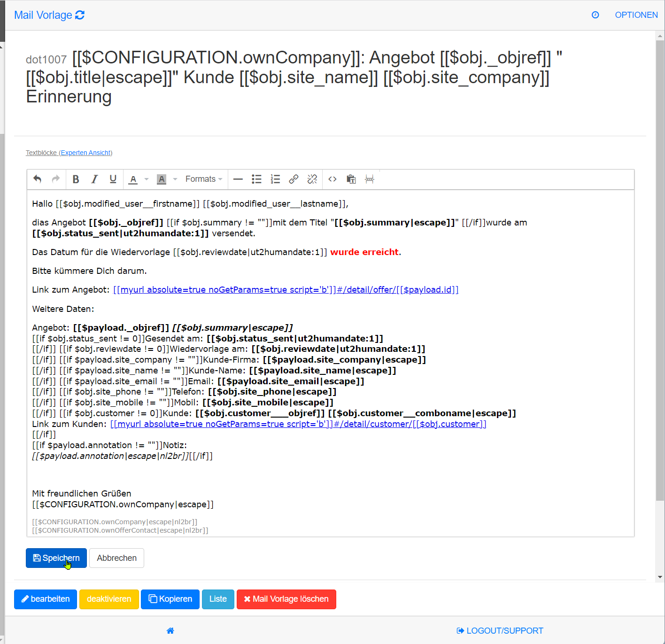Cancel editing with Abbrechen

tap(116, 558)
